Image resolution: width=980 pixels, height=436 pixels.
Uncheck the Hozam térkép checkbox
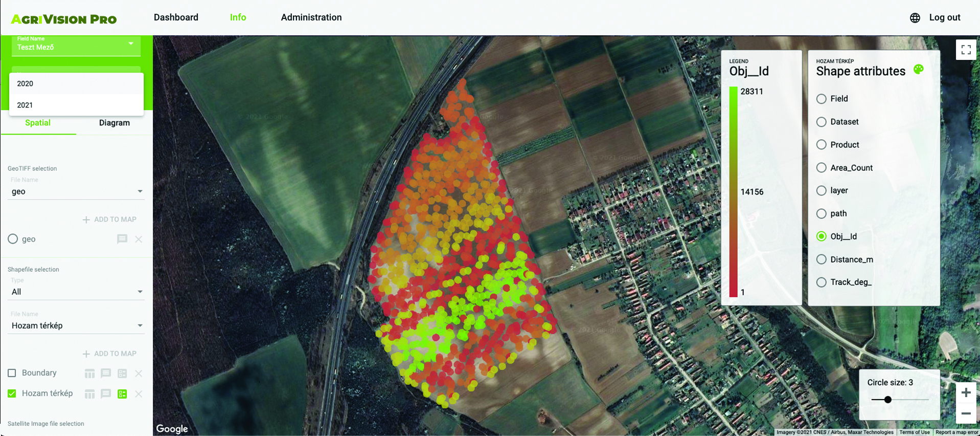point(12,394)
